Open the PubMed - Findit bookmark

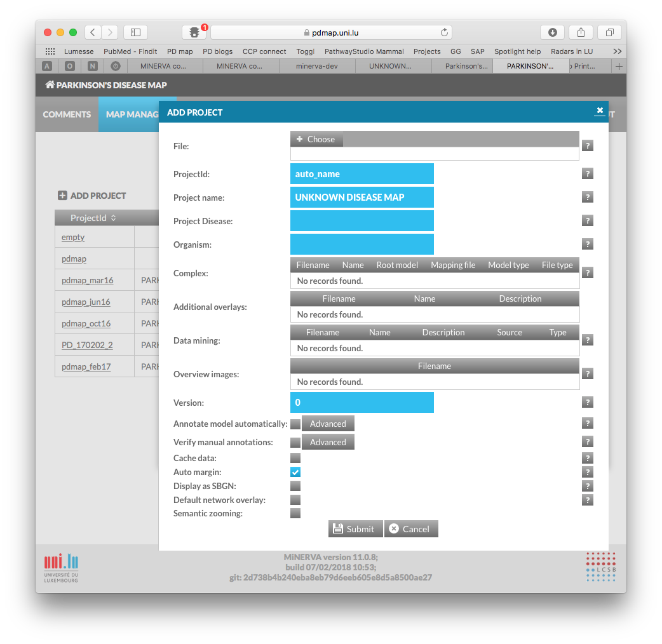pyautogui.click(x=130, y=51)
